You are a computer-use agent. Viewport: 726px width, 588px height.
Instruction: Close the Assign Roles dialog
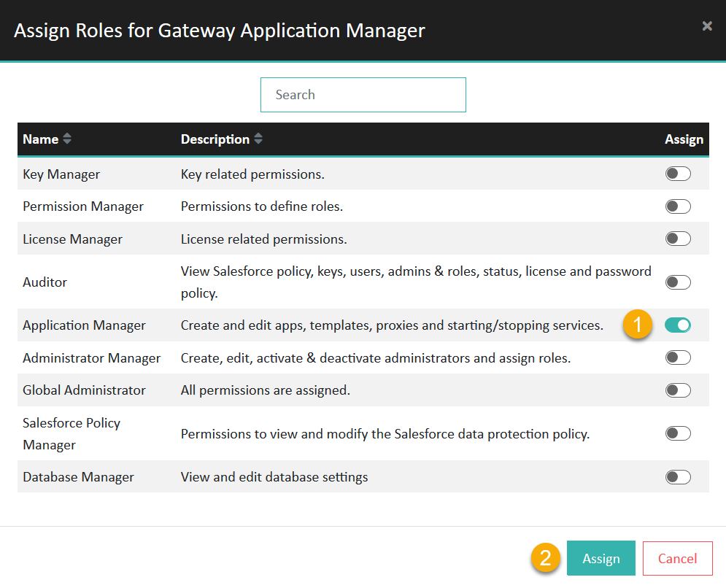[706, 26]
